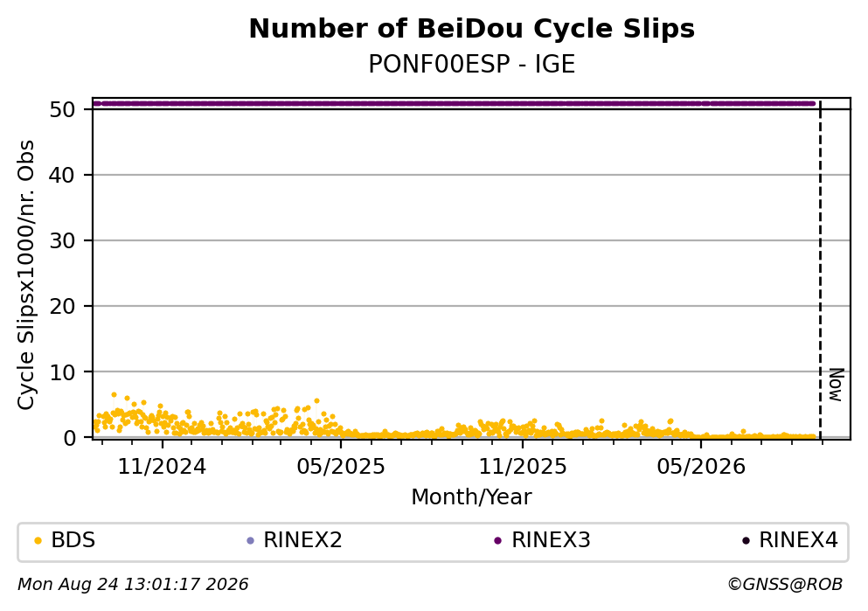Click the 05/2025 x-axis tick label

(x=340, y=467)
